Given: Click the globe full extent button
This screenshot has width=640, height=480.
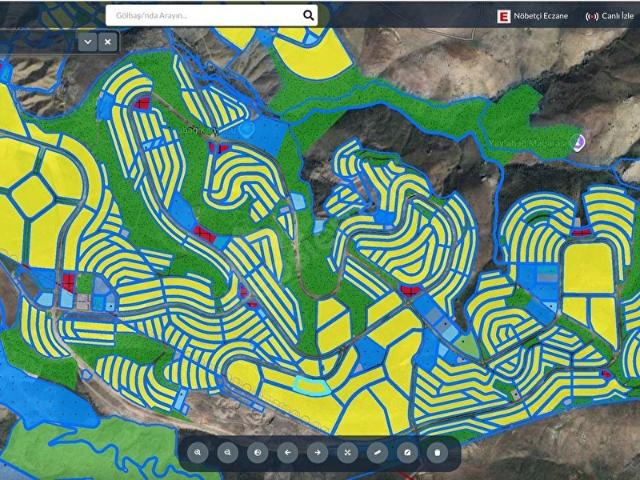Looking at the screenshot, I should tap(258, 452).
